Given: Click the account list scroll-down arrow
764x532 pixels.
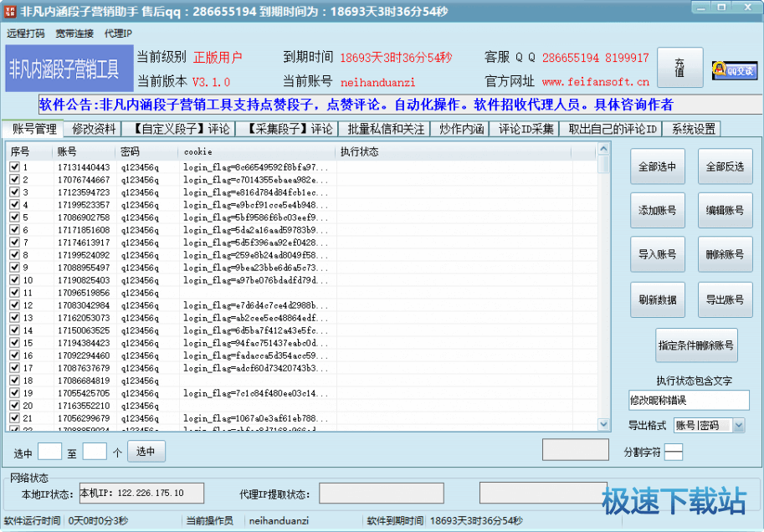Looking at the screenshot, I should pos(603,424).
